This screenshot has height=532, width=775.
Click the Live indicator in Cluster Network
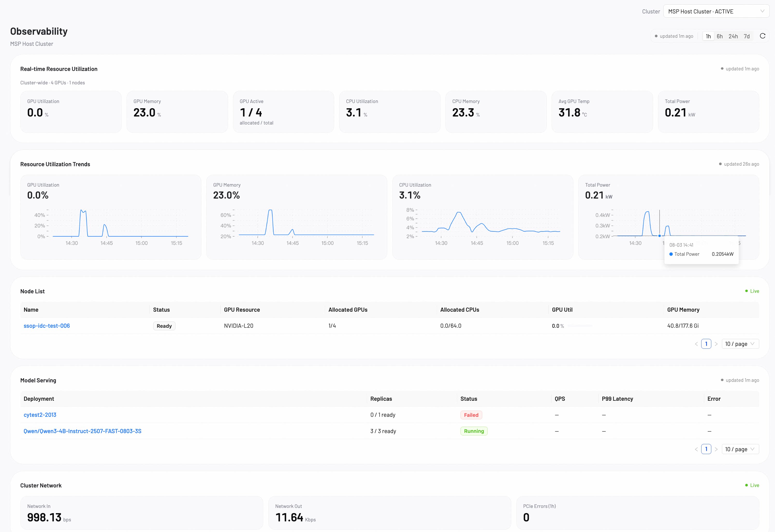752,485
